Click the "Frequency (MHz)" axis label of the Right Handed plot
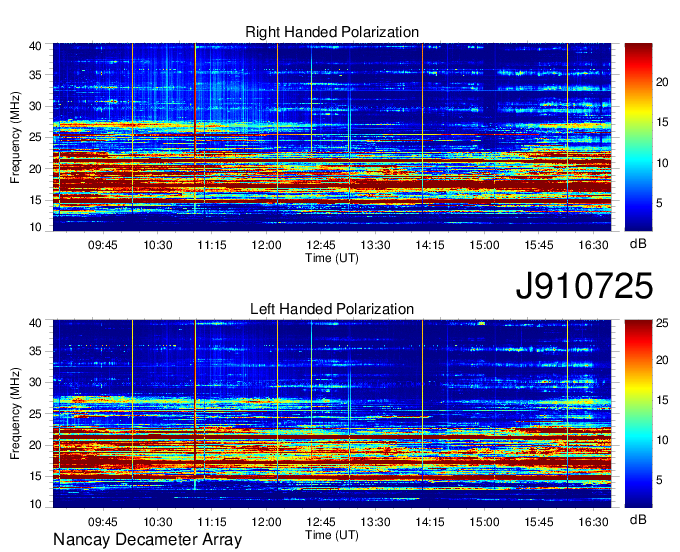The image size is (680, 552). (15, 137)
